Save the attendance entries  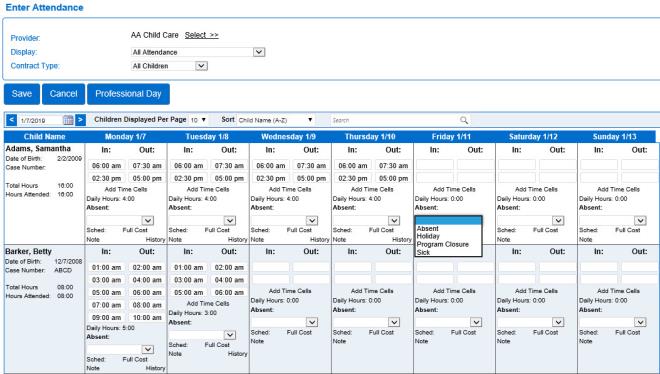pyautogui.click(x=22, y=94)
